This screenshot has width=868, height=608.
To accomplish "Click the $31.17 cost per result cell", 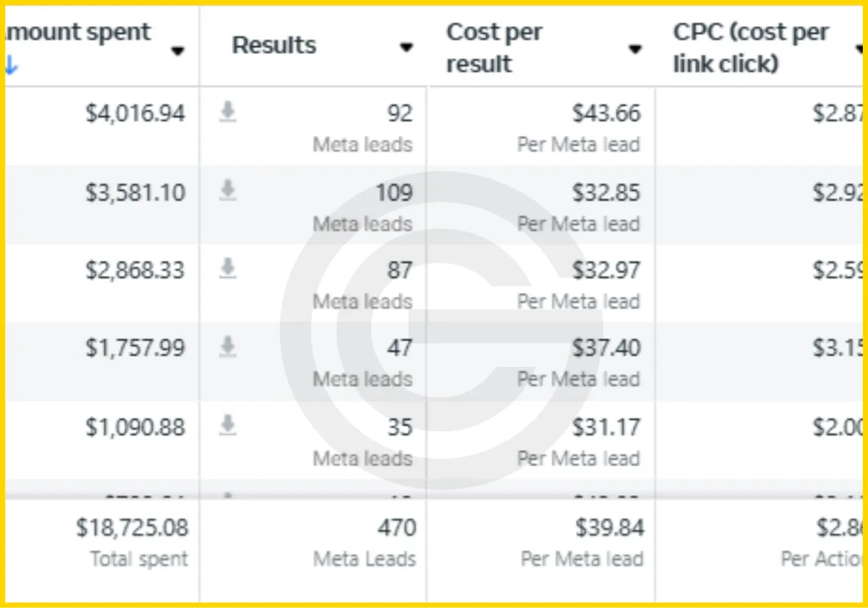I will (x=606, y=427).
